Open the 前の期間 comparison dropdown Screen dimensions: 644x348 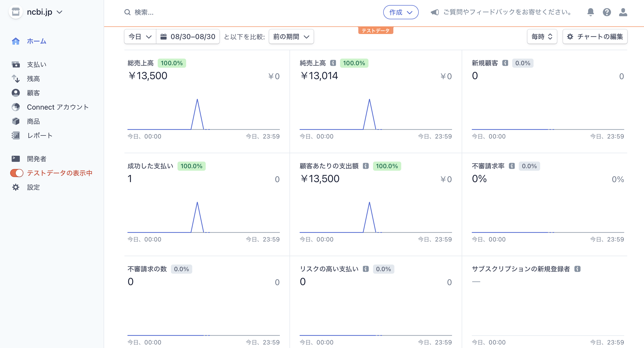[x=291, y=37]
